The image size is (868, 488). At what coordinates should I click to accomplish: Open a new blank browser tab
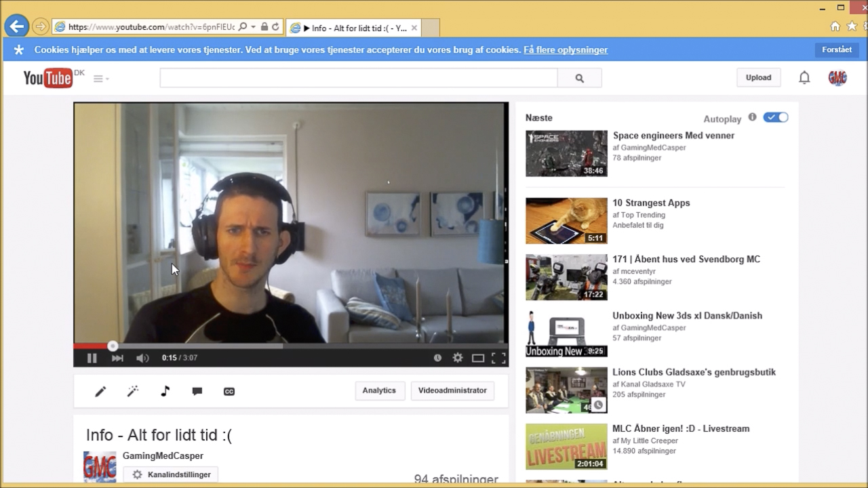(x=431, y=28)
